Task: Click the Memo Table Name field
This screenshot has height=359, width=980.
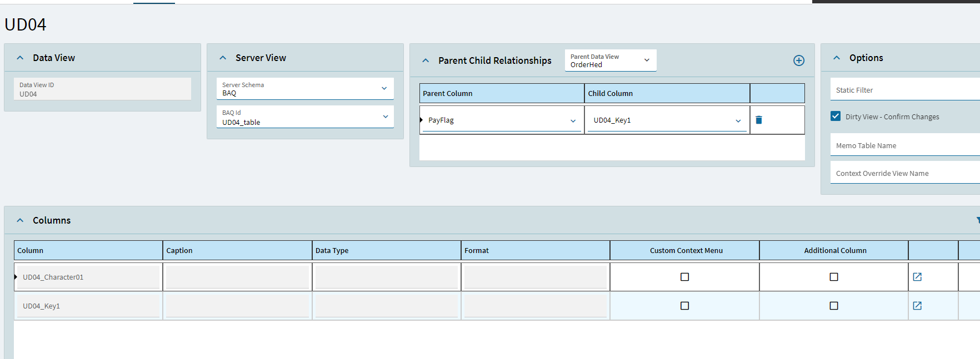Action: pos(906,145)
